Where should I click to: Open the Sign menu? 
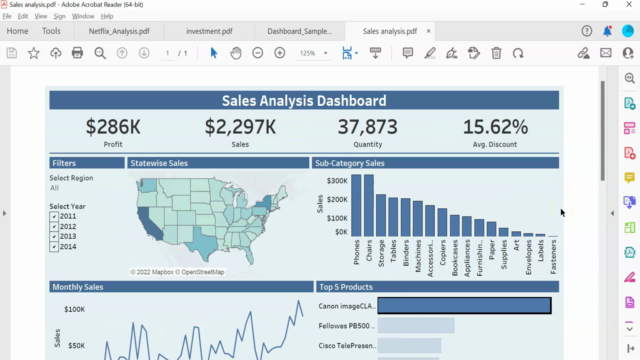[x=59, y=16]
